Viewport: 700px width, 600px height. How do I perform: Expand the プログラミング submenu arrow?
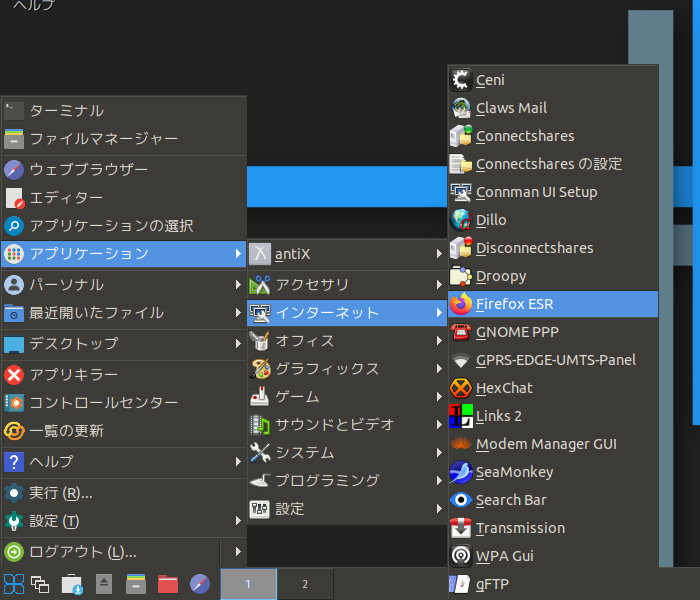439,481
